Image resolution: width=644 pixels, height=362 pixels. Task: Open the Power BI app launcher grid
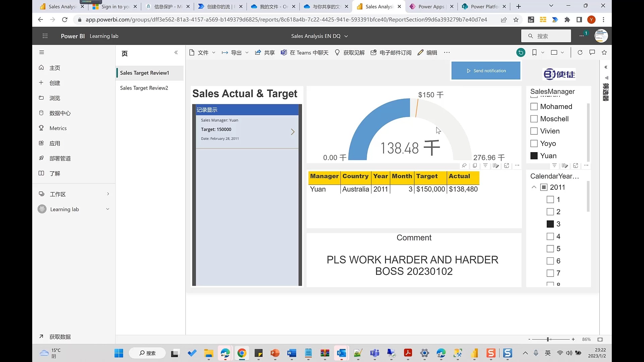coord(45,36)
